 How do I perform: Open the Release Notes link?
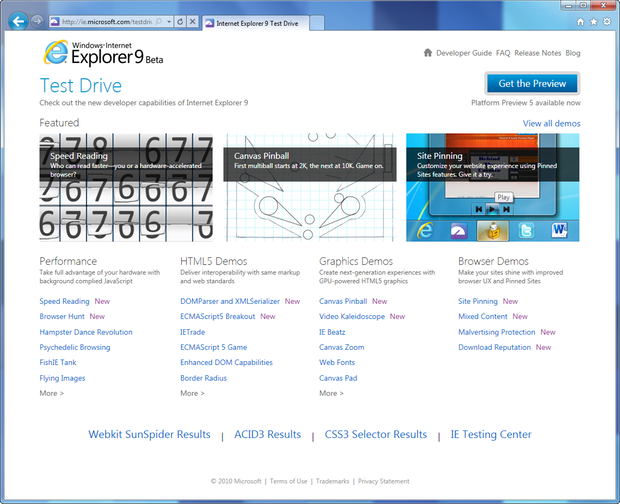click(538, 53)
